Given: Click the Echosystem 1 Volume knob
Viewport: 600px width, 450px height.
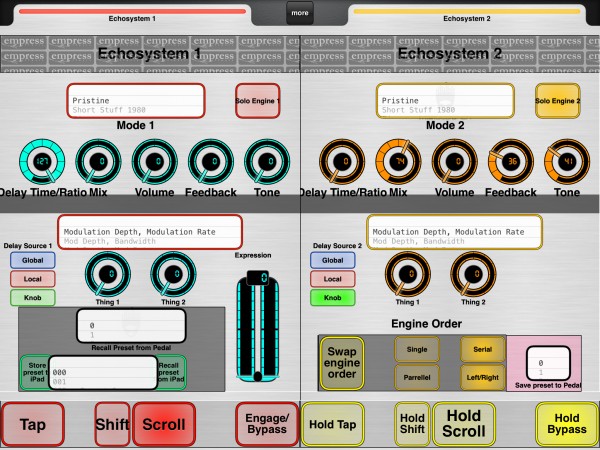Looking at the screenshot, I should tap(155, 161).
